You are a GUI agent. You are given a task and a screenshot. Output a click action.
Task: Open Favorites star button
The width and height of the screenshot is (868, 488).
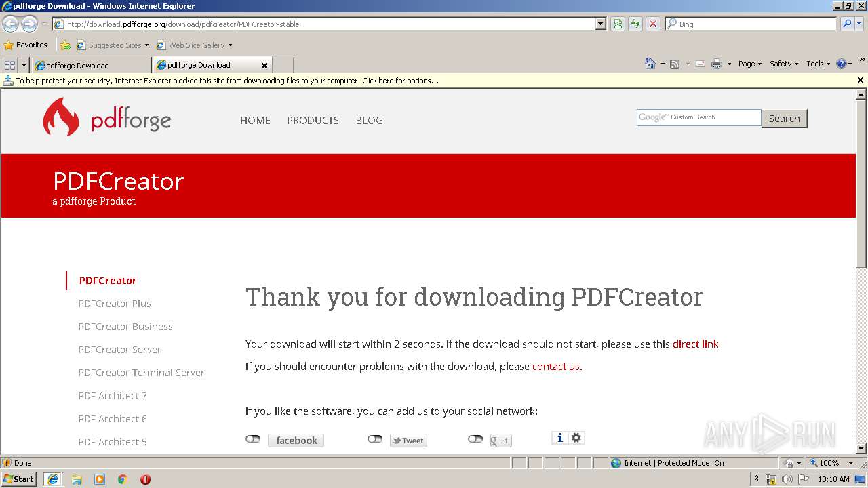click(26, 45)
